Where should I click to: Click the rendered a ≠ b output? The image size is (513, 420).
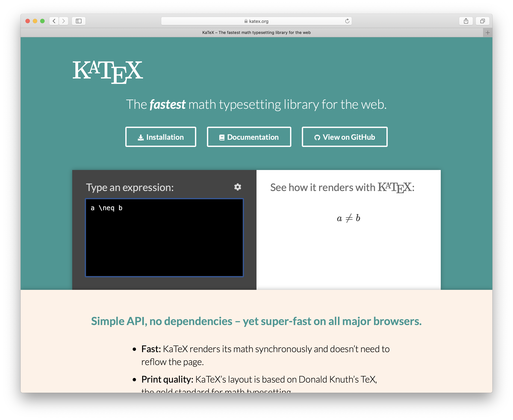[x=348, y=218]
